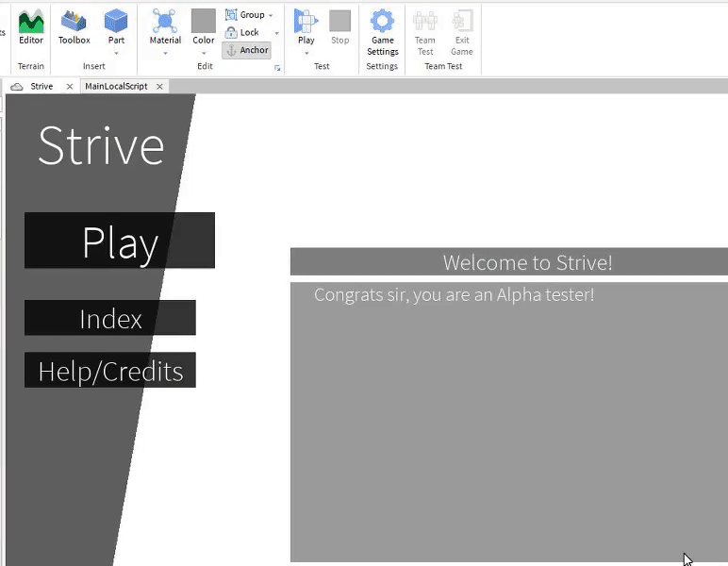Screen dimensions: 728x566
Task: Insert a new Part
Action: click(x=116, y=27)
